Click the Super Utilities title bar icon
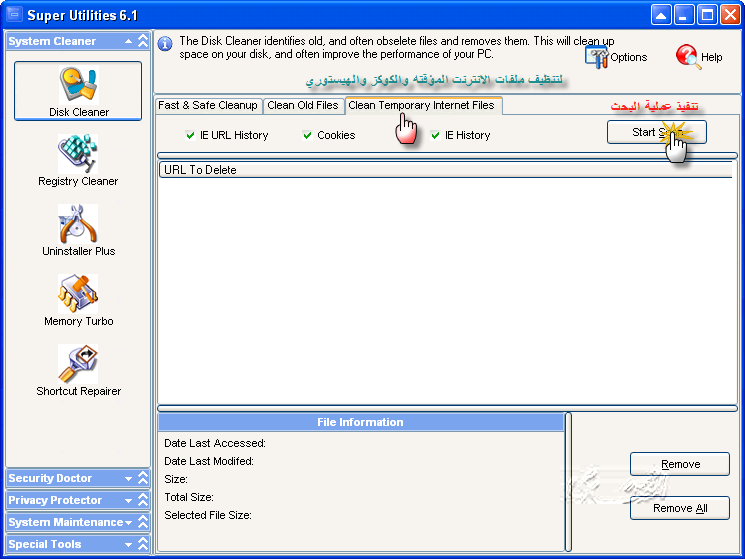The width and height of the screenshot is (745, 559). click(x=14, y=15)
